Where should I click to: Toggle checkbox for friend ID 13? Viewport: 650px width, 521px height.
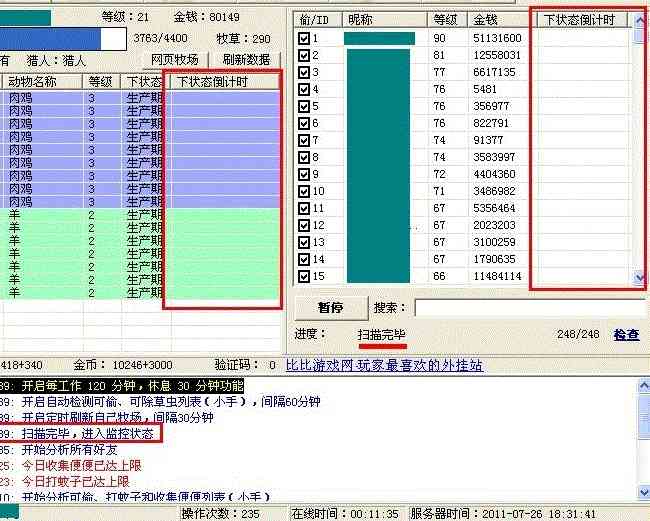click(304, 242)
